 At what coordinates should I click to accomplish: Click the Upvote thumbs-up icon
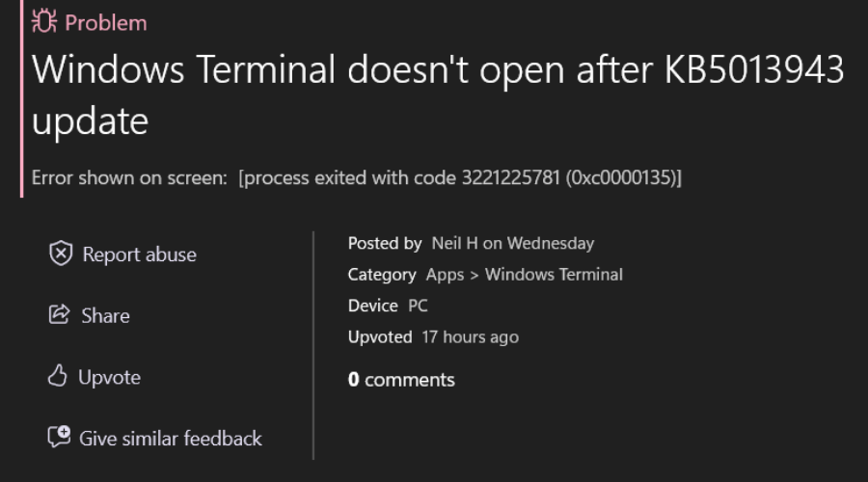coord(58,377)
